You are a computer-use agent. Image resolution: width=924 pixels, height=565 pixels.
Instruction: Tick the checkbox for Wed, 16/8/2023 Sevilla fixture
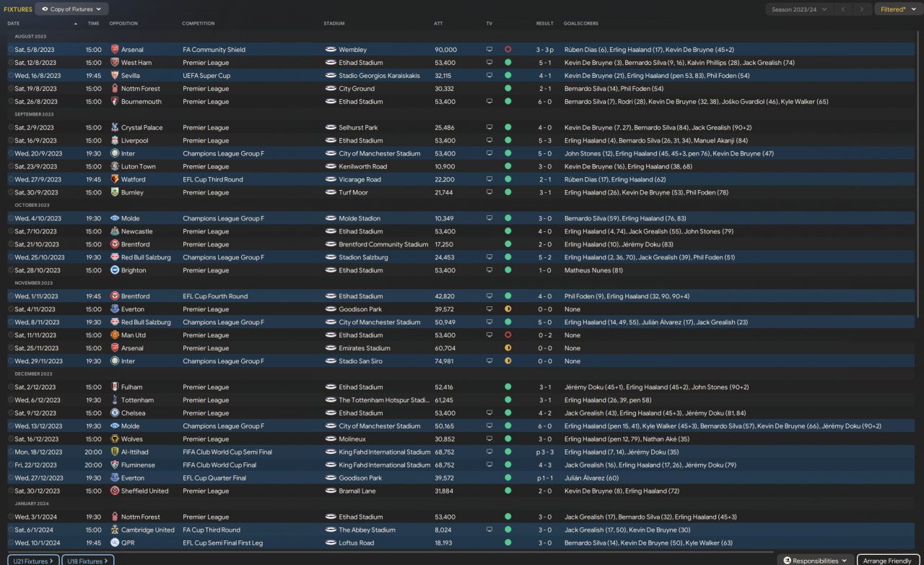click(11, 76)
